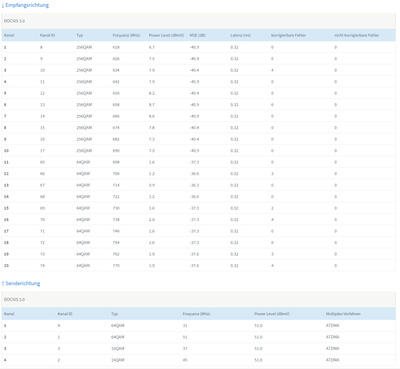Click the DOCSIS 3.0 label of upstream table
Image resolution: width=400 pixels, height=369 pixels.
click(x=14, y=299)
